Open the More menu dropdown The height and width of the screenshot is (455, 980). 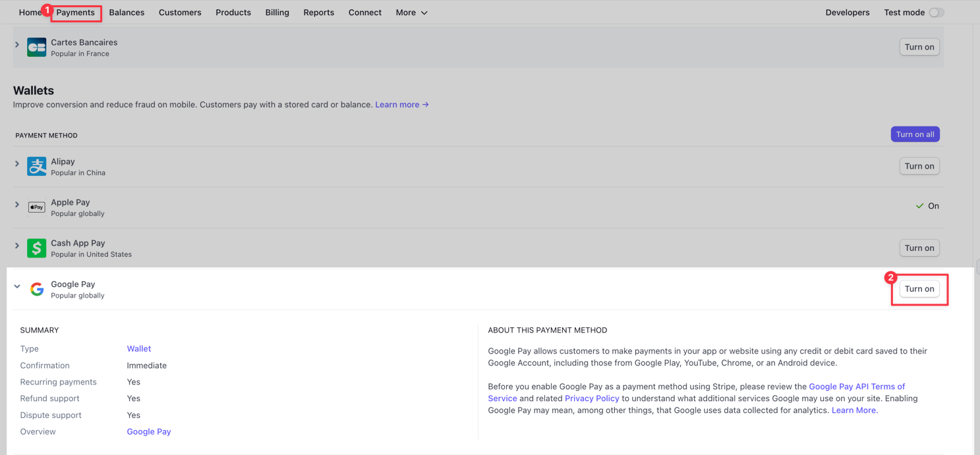(x=411, y=13)
